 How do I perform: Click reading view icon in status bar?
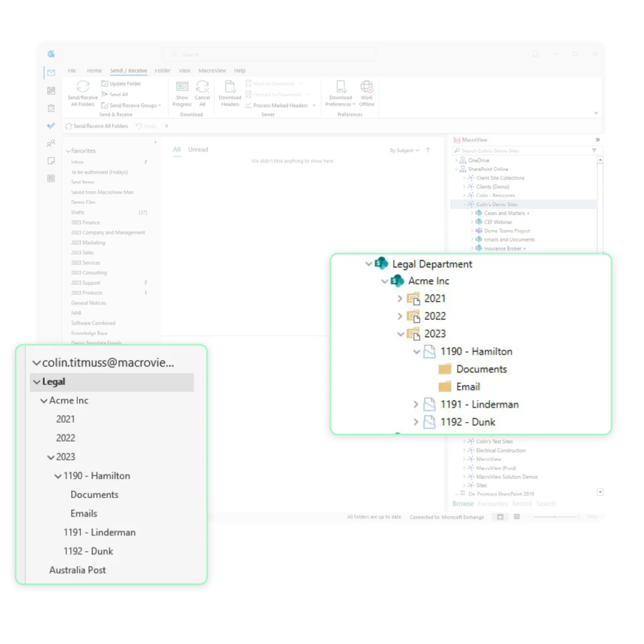517,517
